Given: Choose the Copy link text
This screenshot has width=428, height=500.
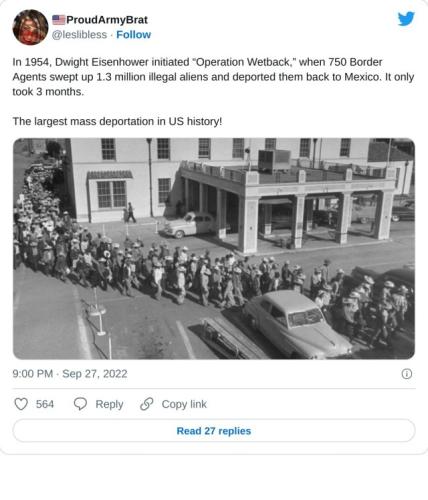Looking at the screenshot, I should click(x=184, y=404).
